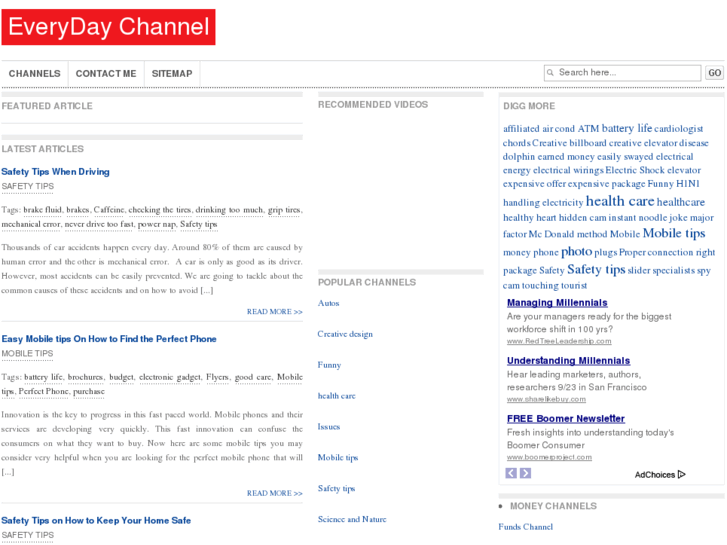Click the GO search button
Screen dimensions: 727x545
tap(714, 73)
